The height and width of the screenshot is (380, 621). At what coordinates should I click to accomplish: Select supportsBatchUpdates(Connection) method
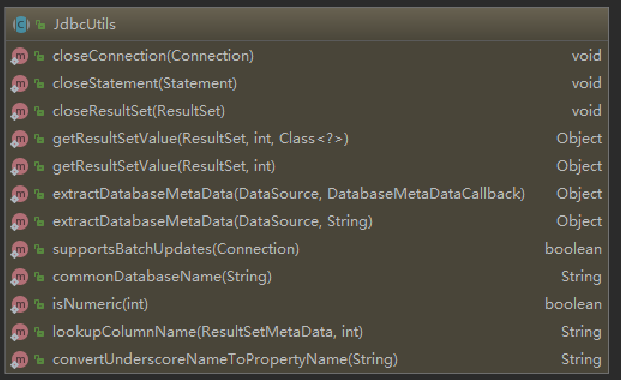point(176,250)
